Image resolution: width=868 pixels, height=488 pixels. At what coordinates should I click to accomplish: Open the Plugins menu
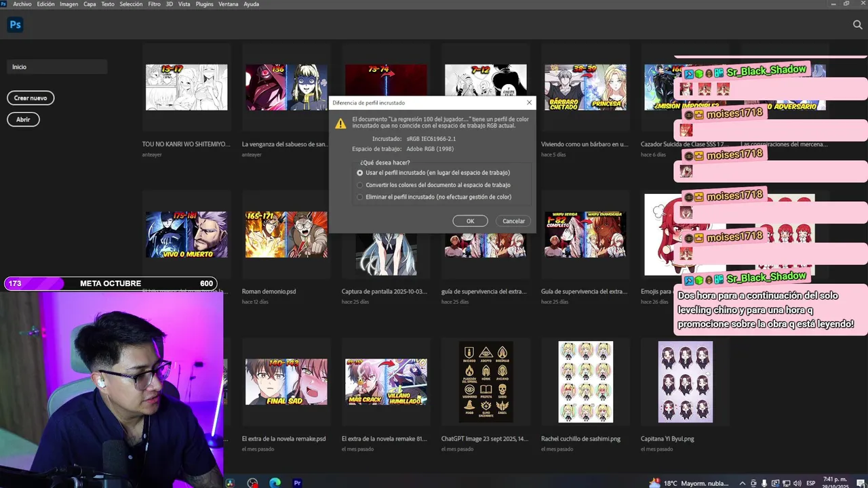pos(204,4)
